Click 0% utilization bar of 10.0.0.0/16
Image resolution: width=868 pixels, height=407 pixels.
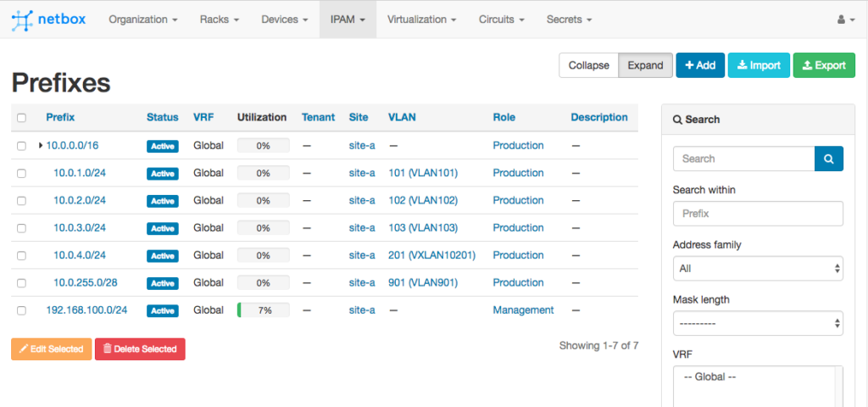264,146
